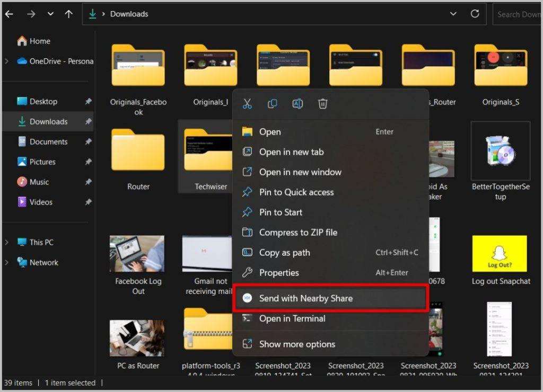Choose Compress to ZIP file
Viewport: 543px width, 392px height.
click(x=331, y=232)
